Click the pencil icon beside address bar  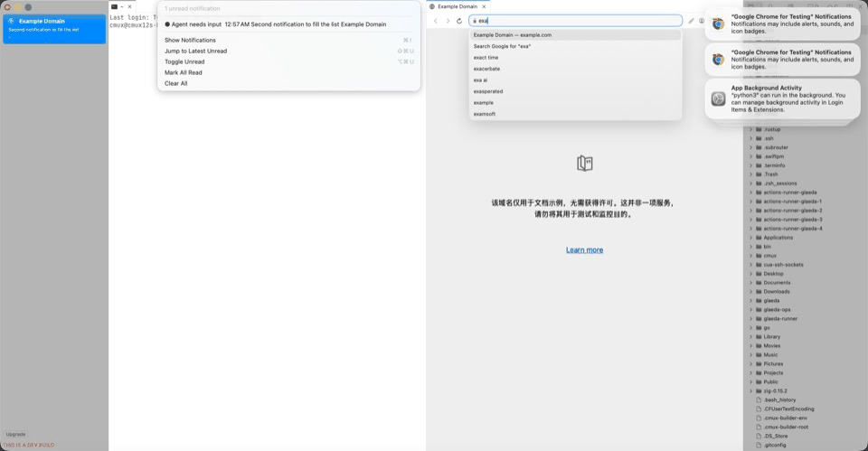coord(691,21)
